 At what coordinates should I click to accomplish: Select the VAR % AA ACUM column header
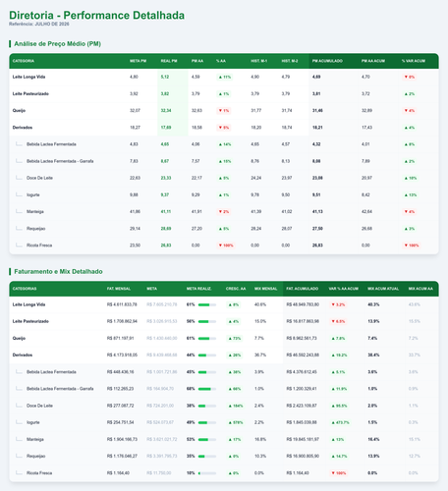click(343, 289)
